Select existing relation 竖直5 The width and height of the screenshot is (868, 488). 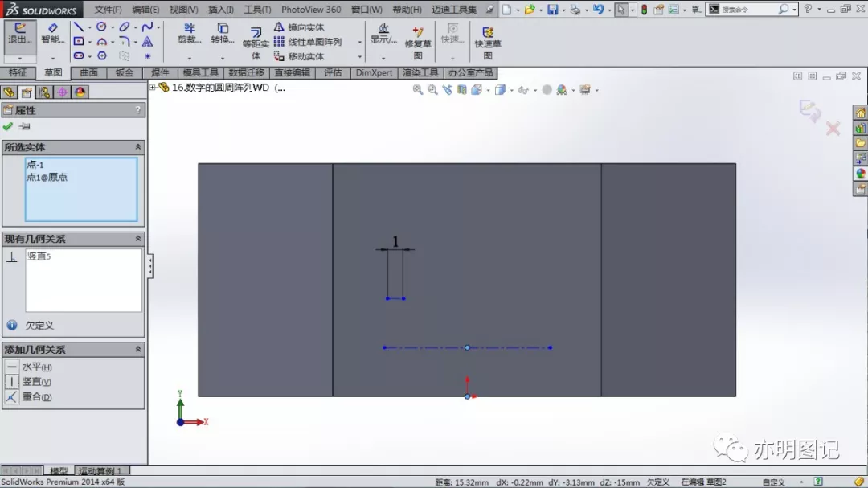click(39, 256)
